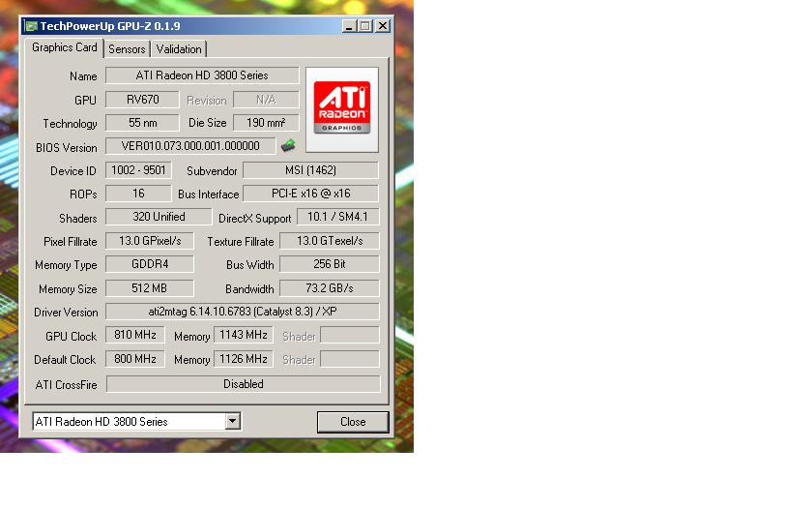This screenshot has height=508, width=812.
Task: Close GPU-Z with the title bar X
Action: (x=382, y=26)
